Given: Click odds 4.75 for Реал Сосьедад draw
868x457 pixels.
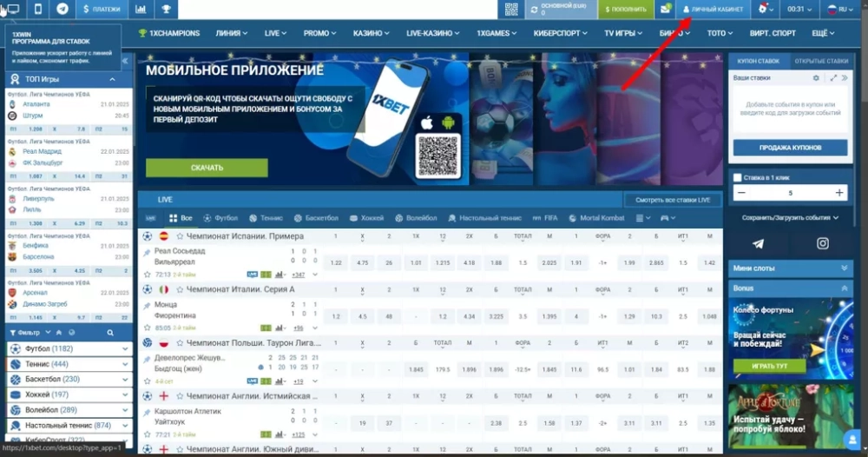Looking at the screenshot, I should click(363, 262).
